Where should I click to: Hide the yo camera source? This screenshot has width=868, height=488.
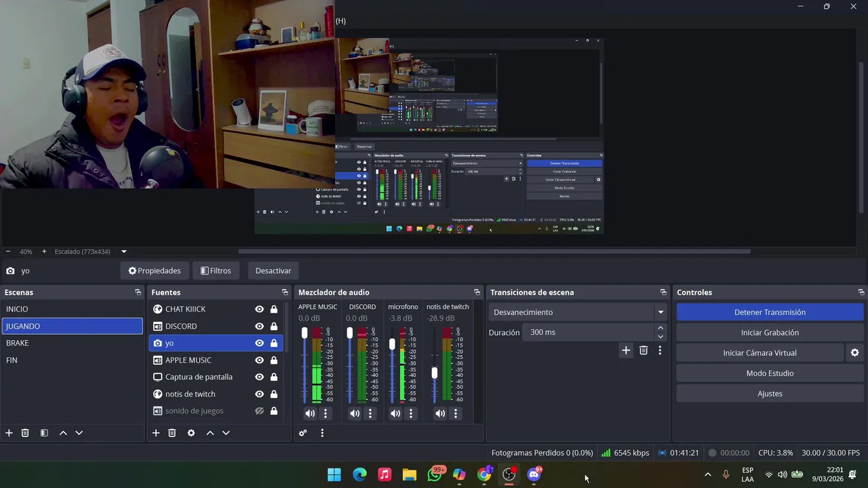click(x=259, y=343)
